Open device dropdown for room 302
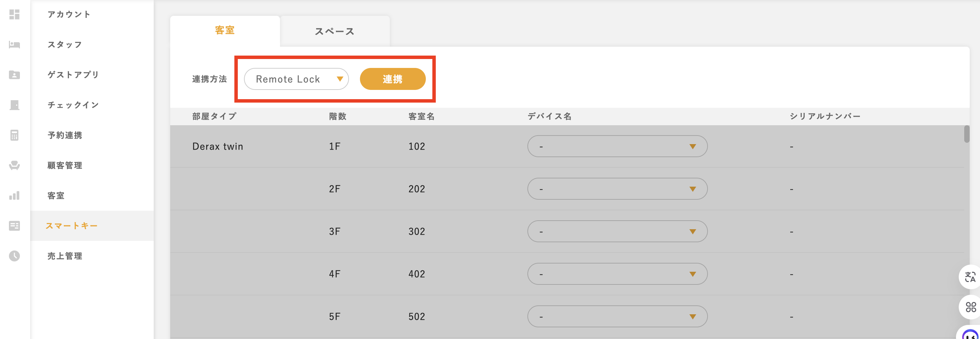Viewport: 980px width, 339px height. click(x=617, y=231)
